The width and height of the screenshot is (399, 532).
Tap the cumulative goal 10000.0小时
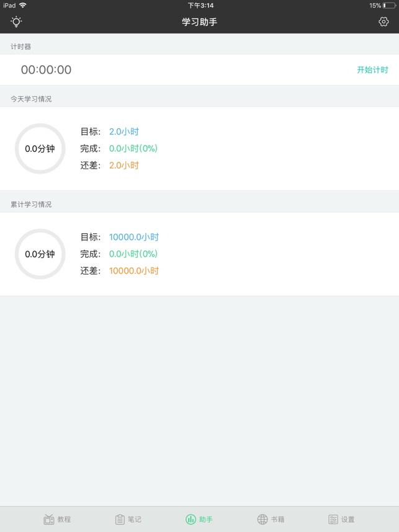(x=134, y=237)
